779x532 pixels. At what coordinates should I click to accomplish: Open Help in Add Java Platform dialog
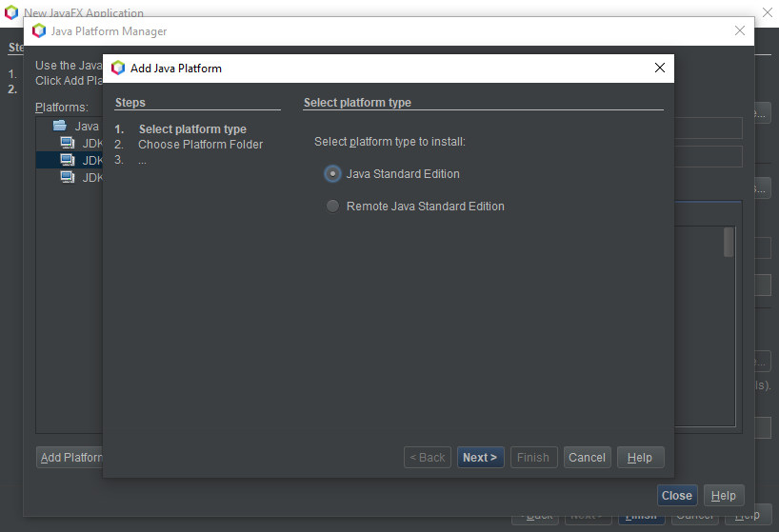click(x=640, y=458)
